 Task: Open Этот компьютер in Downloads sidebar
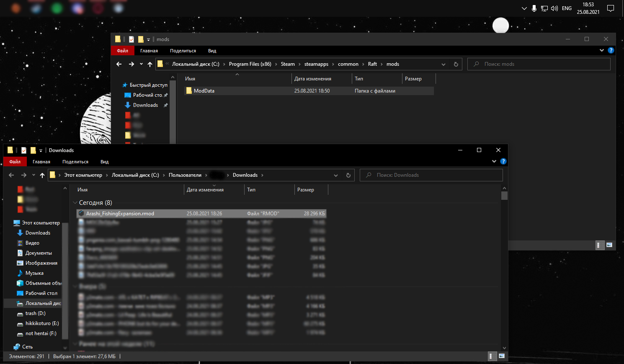pyautogui.click(x=41, y=223)
